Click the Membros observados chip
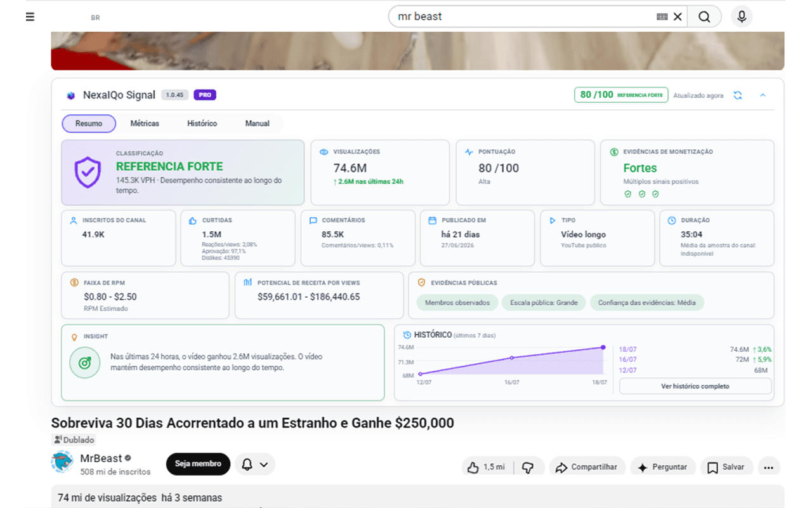This screenshot has width=812, height=508. [x=457, y=303]
